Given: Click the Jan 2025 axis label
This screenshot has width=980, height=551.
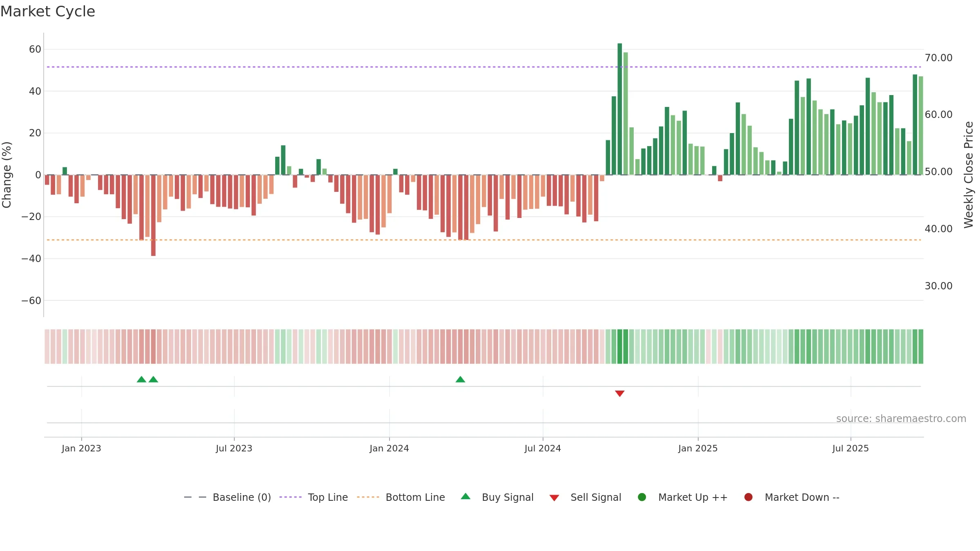Looking at the screenshot, I should point(698,448).
